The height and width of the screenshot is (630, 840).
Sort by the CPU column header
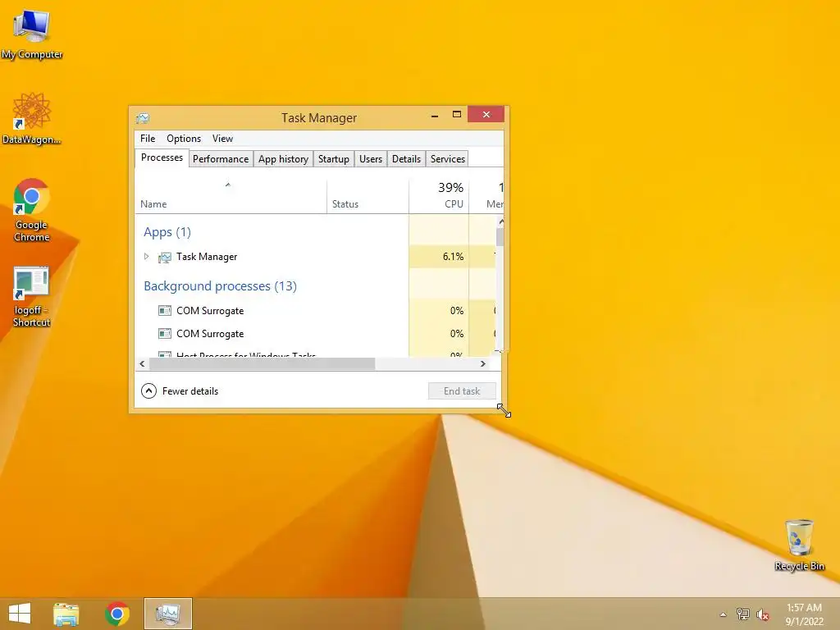coord(439,197)
